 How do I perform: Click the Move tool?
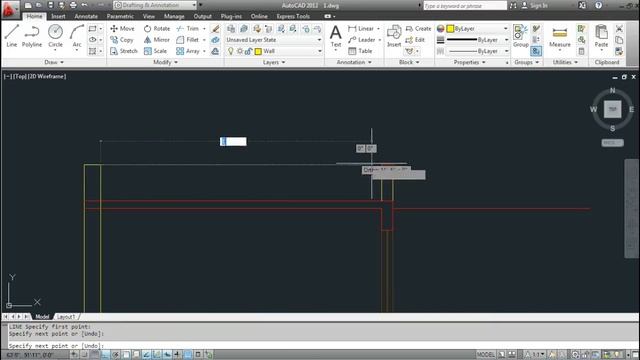[x=122, y=29]
